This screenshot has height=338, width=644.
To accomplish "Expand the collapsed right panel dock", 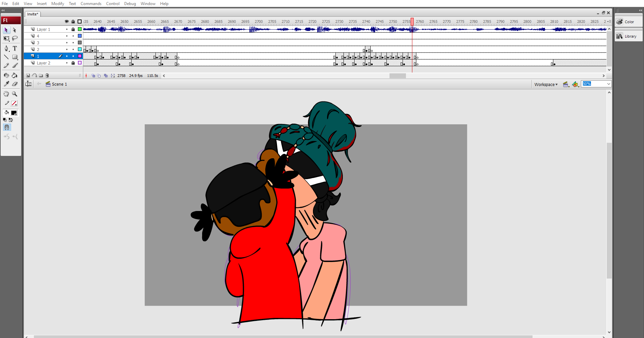I will click(640, 10).
